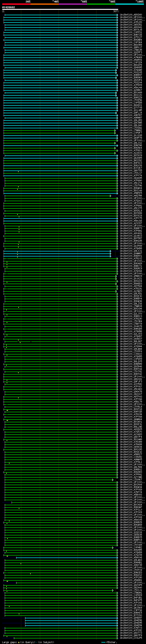Click the cyan alignment bar for UniRef100_Q9LVJ1
This screenshot has width=146, height=644.
click(x=57, y=251)
